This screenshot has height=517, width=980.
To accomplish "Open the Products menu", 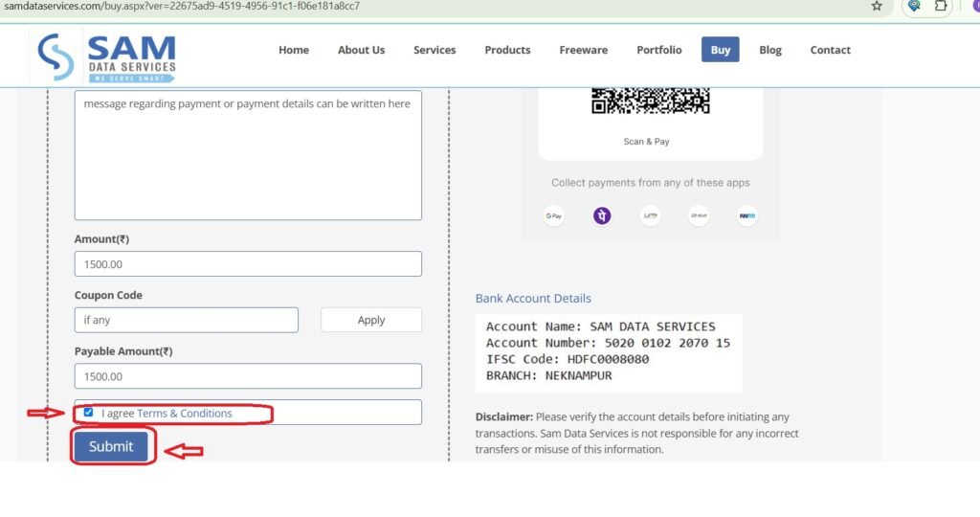I will (x=507, y=50).
